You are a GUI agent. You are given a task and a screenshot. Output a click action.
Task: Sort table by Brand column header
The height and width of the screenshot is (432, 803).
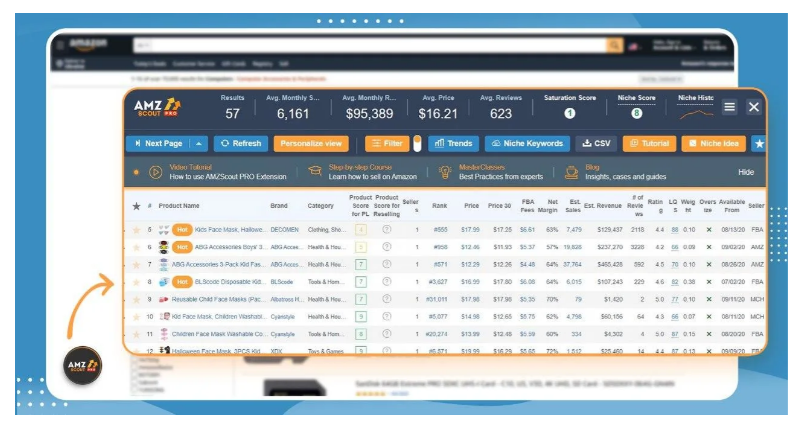(279, 206)
